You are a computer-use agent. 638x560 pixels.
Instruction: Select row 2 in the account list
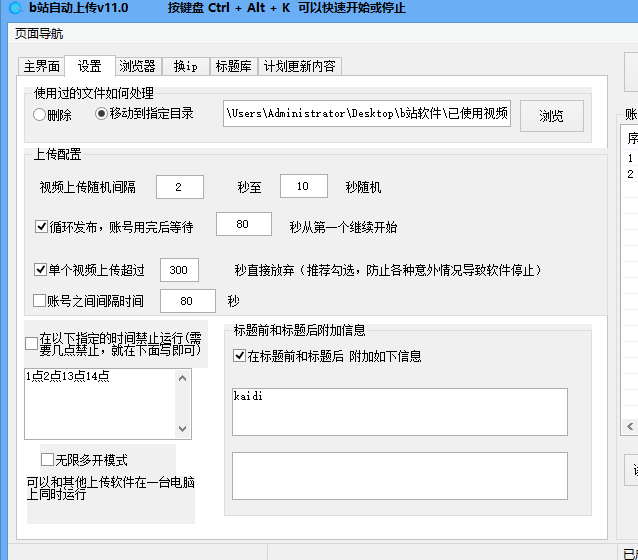coord(630,174)
